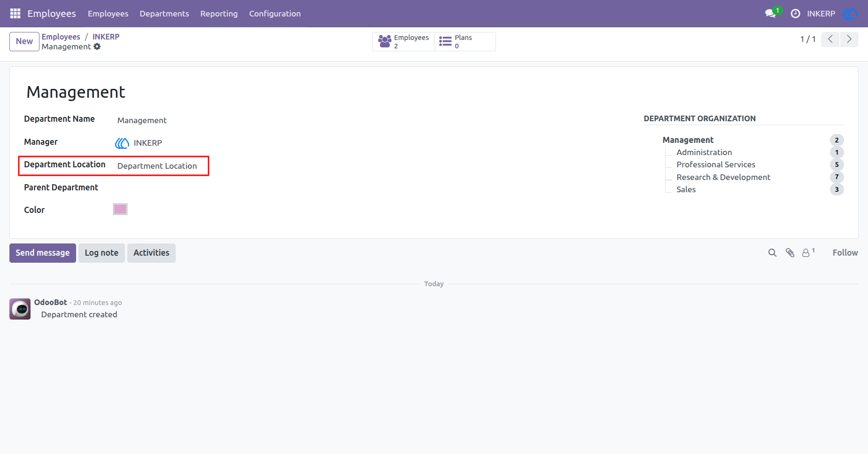Click Research & Development count badge 7

pyautogui.click(x=837, y=177)
